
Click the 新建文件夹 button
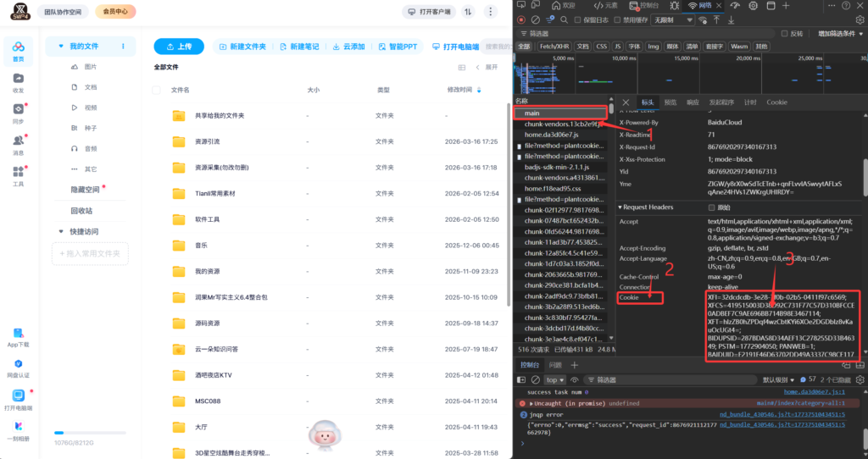tap(242, 47)
